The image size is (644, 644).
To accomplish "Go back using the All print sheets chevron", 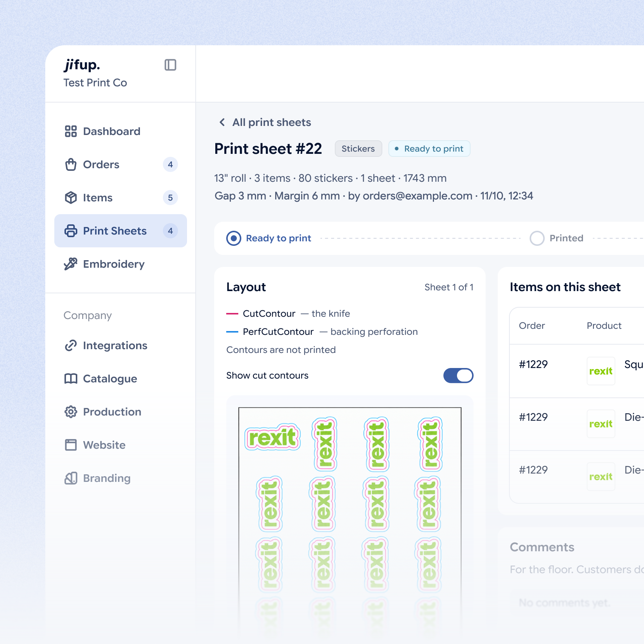I will 222,122.
